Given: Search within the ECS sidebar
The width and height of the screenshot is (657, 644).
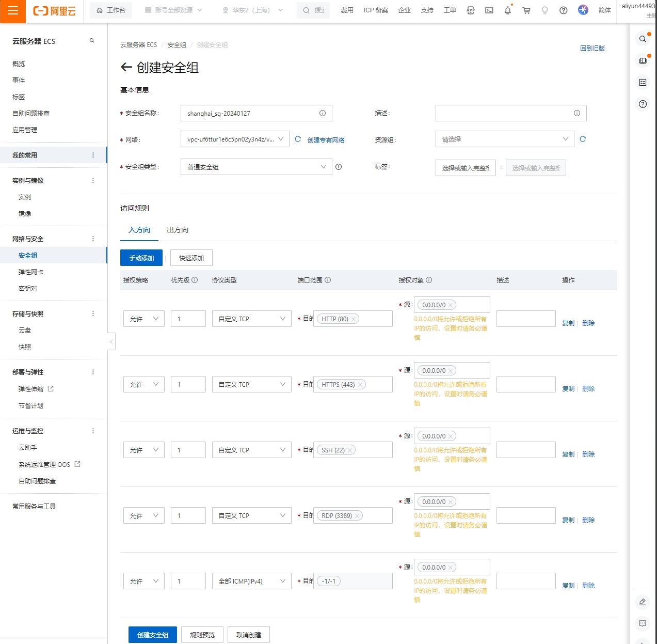Looking at the screenshot, I should (x=92, y=41).
